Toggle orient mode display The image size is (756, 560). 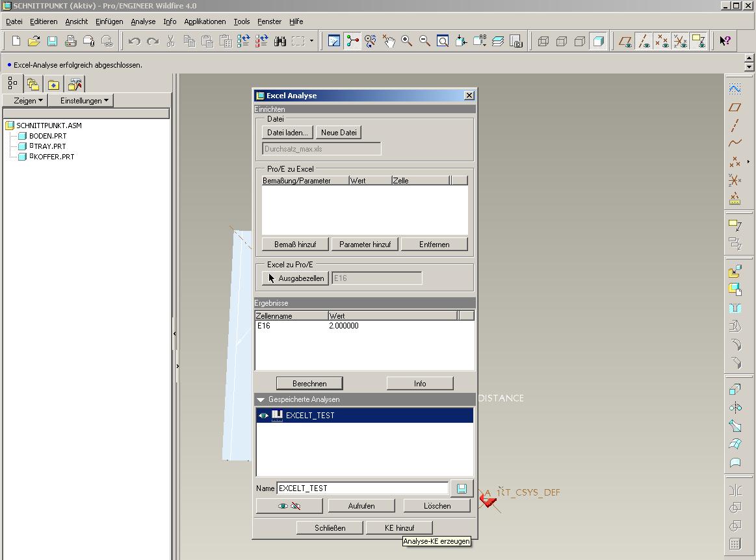pyautogui.click(x=371, y=41)
